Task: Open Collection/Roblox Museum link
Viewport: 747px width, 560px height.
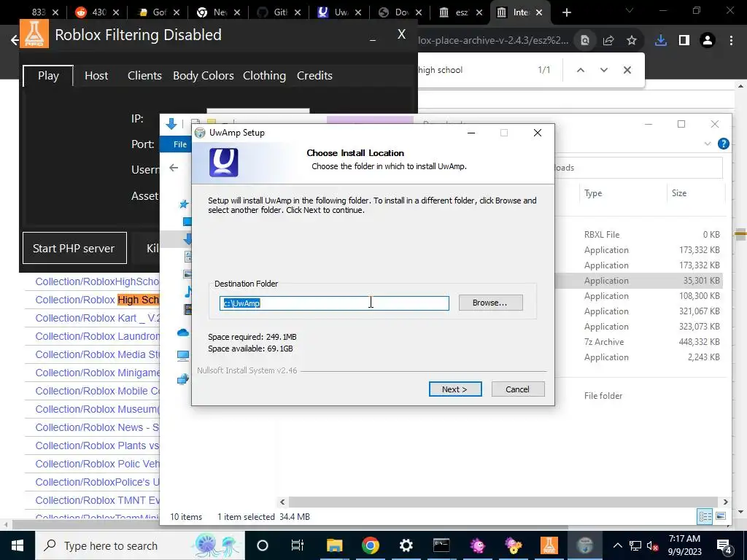Action: (97, 409)
